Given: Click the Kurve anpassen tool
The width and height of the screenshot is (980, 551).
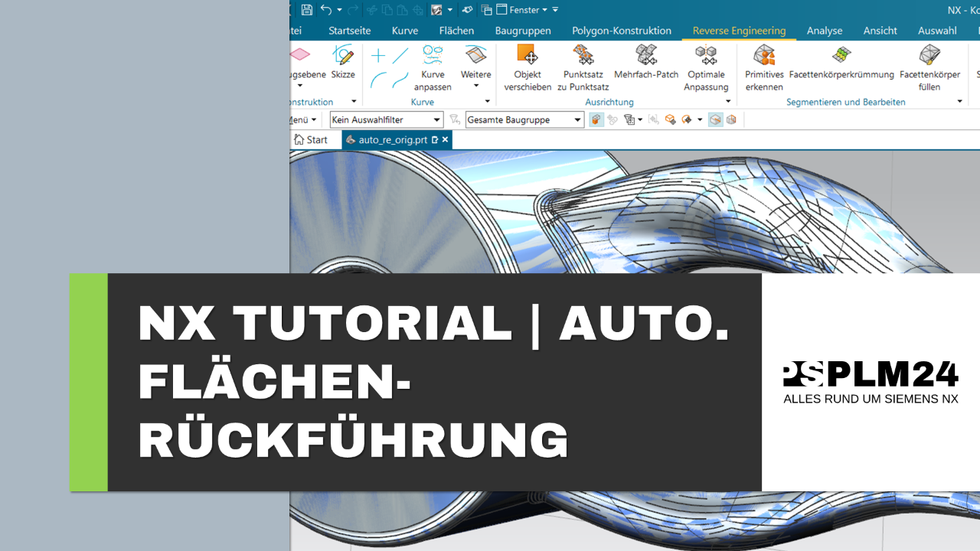Looking at the screenshot, I should (x=433, y=68).
